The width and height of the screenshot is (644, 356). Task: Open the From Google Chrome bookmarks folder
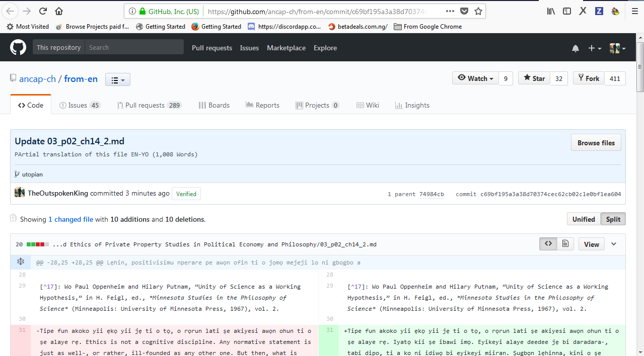(x=428, y=27)
